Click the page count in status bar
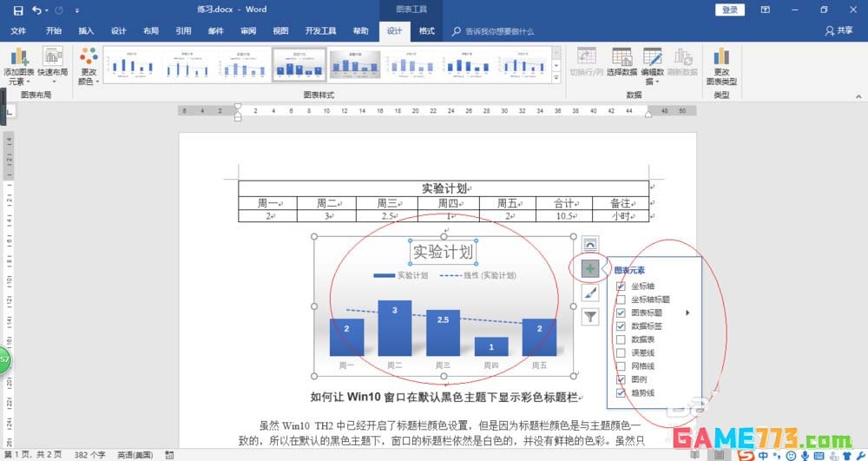The width and height of the screenshot is (868, 461). [33, 455]
